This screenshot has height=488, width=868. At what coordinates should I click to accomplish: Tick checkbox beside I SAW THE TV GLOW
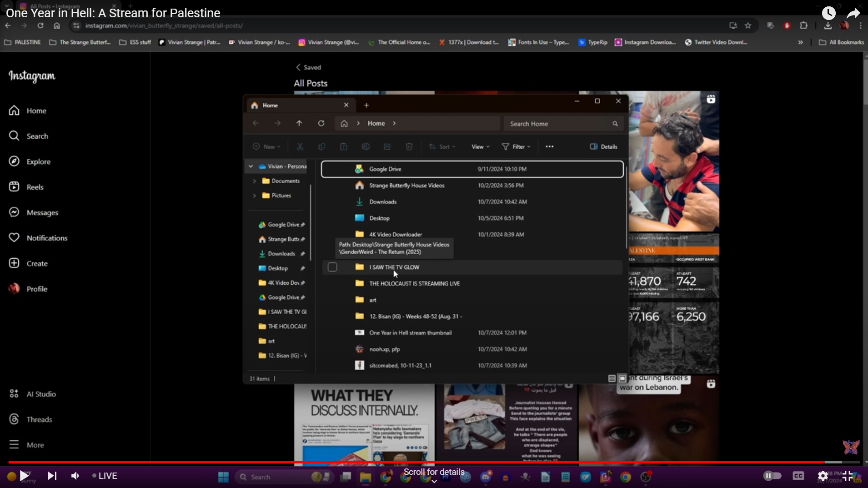pyautogui.click(x=332, y=267)
